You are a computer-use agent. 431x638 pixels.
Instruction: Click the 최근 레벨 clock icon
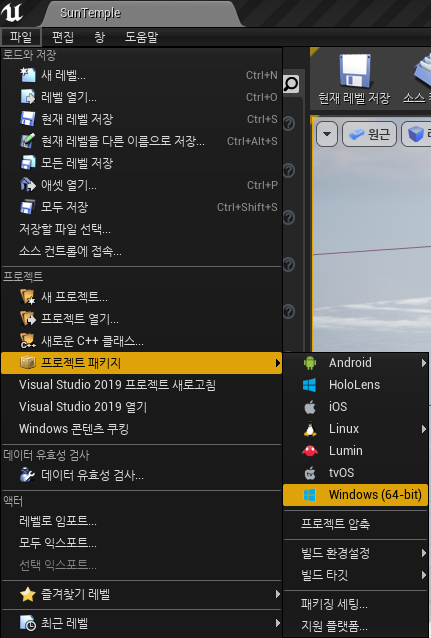[28, 623]
